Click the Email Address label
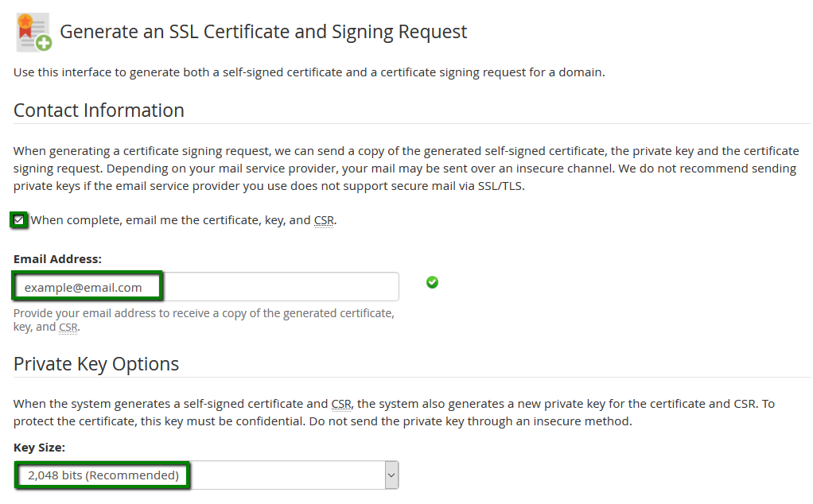 [x=57, y=259]
